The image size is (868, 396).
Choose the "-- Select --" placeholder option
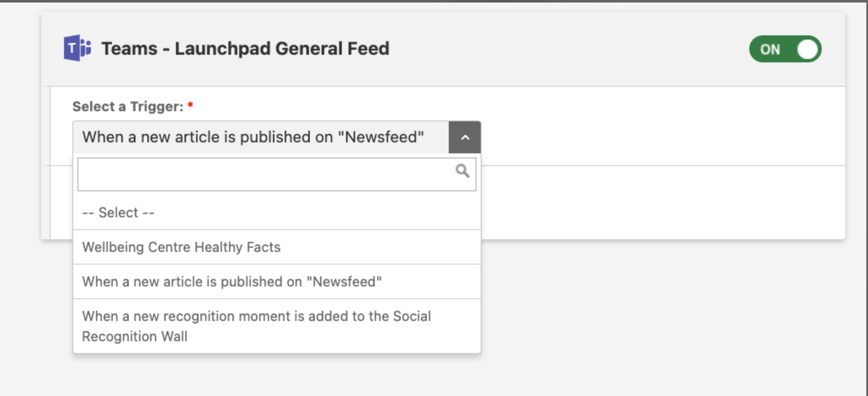[x=277, y=212]
